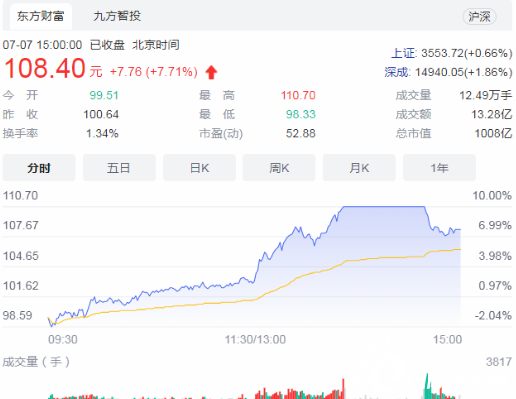Click the 108.40 current price
516x399 pixels.
[45, 68]
